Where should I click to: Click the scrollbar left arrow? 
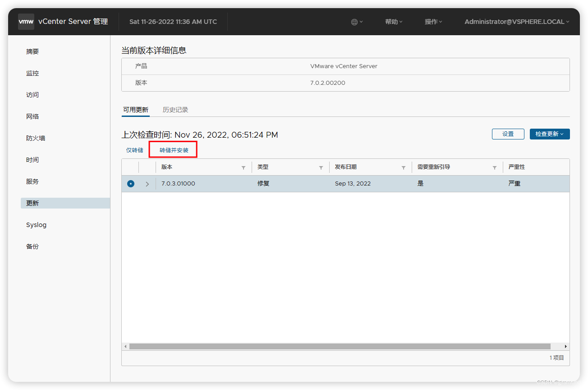(x=125, y=346)
